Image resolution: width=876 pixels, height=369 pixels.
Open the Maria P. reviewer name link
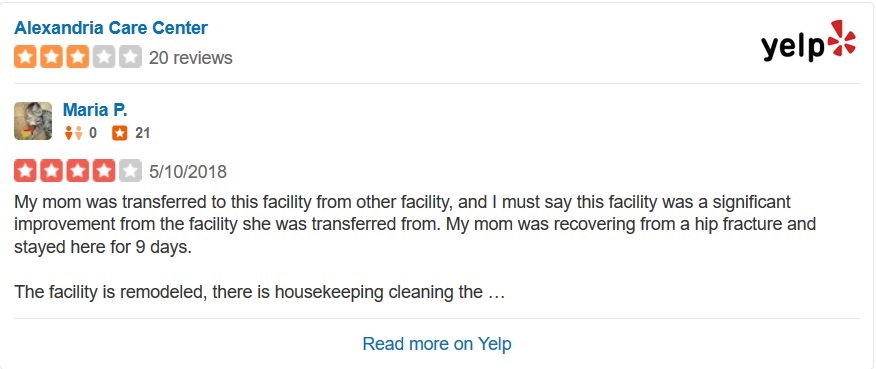pyautogui.click(x=95, y=109)
